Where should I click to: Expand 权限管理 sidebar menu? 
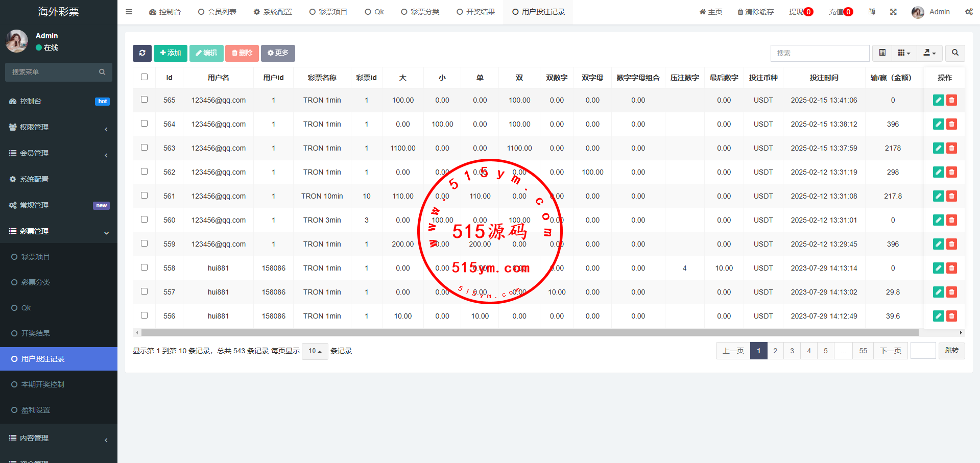(x=59, y=128)
